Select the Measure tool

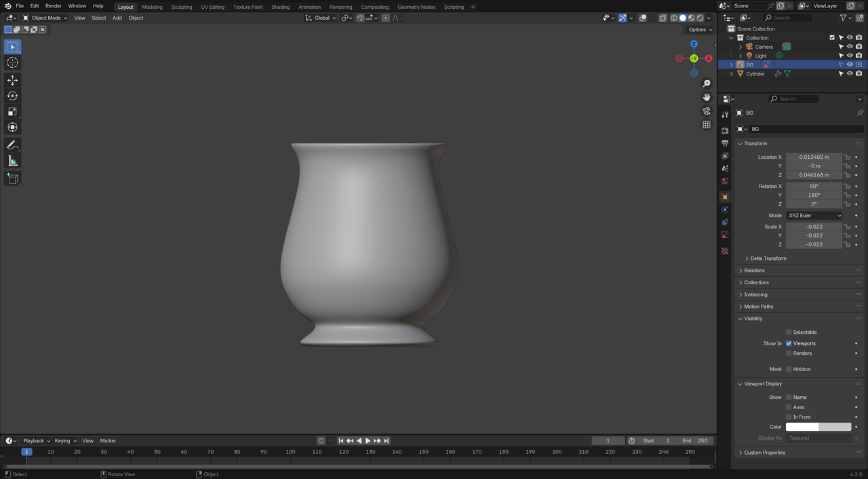tap(12, 161)
